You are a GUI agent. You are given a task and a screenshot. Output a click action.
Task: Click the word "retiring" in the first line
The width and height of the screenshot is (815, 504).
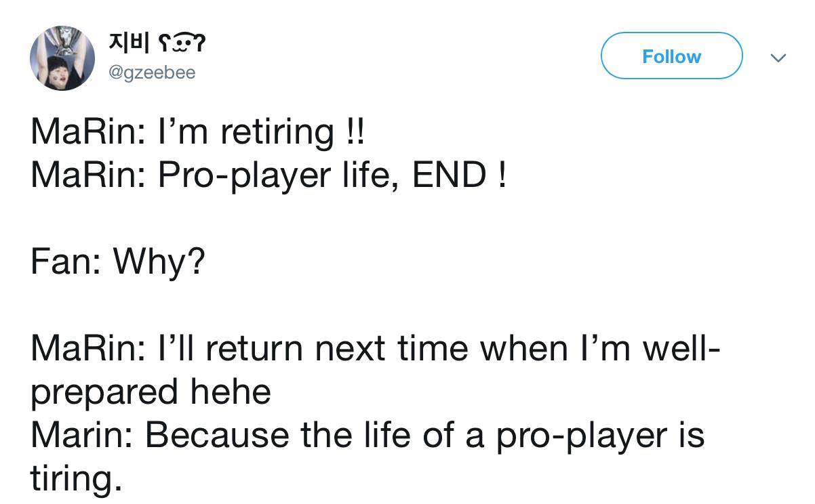tap(277, 131)
